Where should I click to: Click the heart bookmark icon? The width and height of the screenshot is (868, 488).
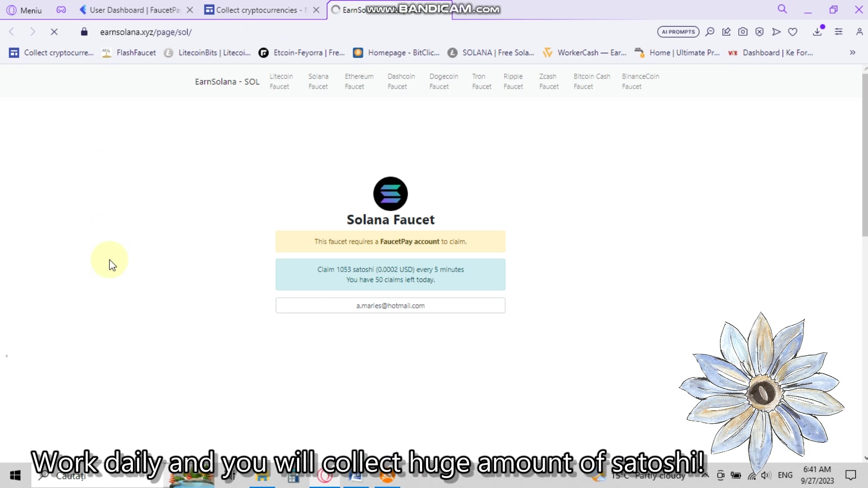click(793, 32)
